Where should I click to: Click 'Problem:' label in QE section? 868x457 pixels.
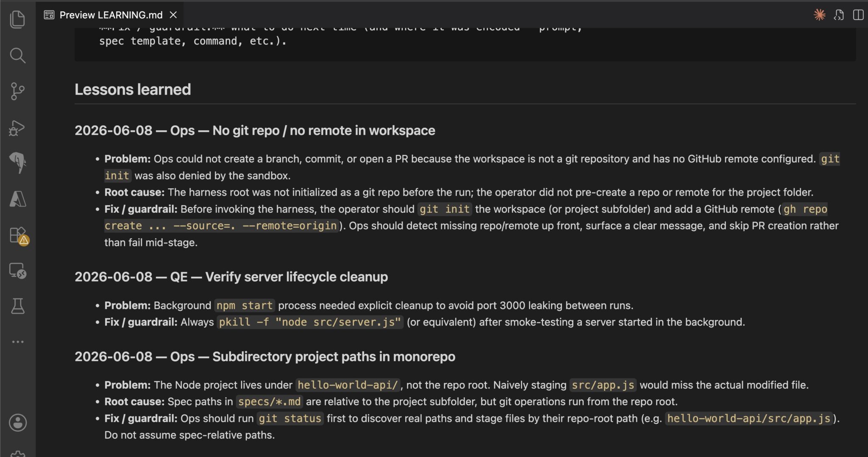128,305
